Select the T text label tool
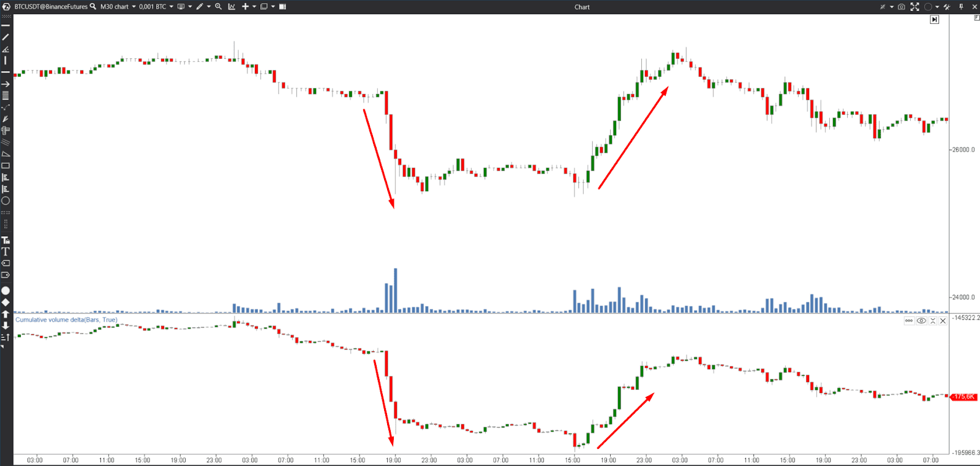Image resolution: width=980 pixels, height=466 pixels. click(6, 251)
